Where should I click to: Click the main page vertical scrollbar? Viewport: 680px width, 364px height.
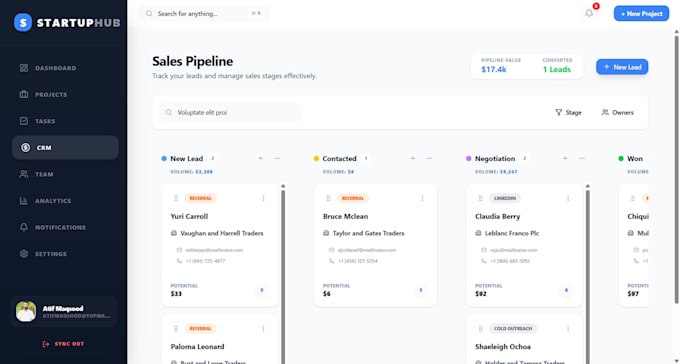pos(677,169)
